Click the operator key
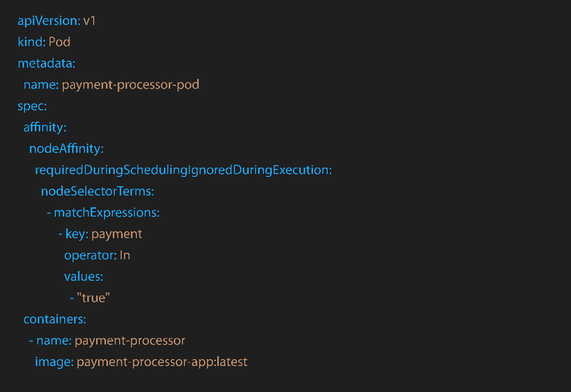The image size is (571, 392). coord(90,255)
